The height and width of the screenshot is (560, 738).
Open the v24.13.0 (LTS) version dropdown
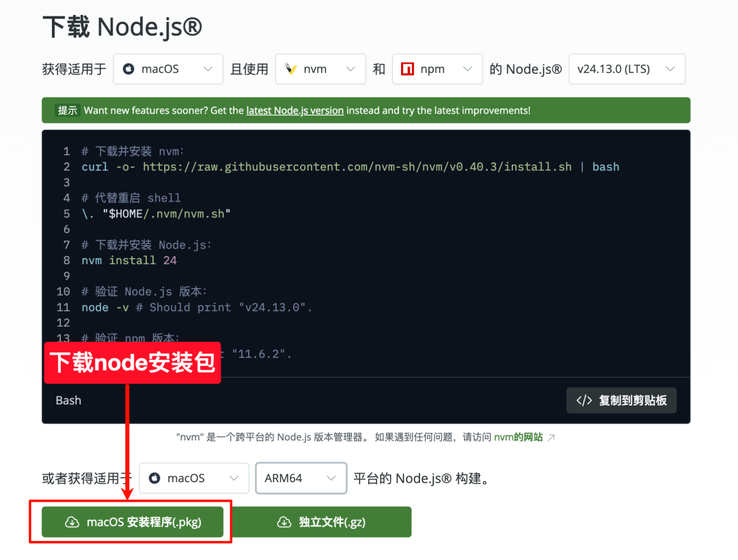627,69
